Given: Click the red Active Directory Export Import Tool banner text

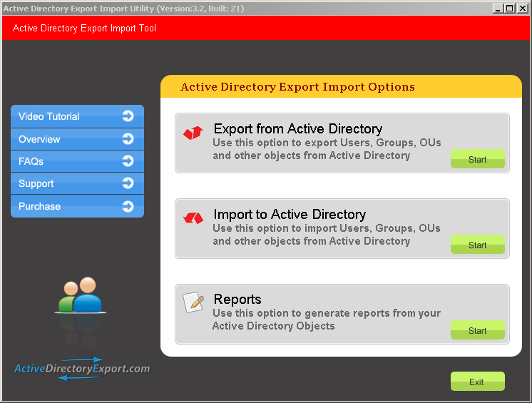Looking at the screenshot, I should [x=84, y=28].
